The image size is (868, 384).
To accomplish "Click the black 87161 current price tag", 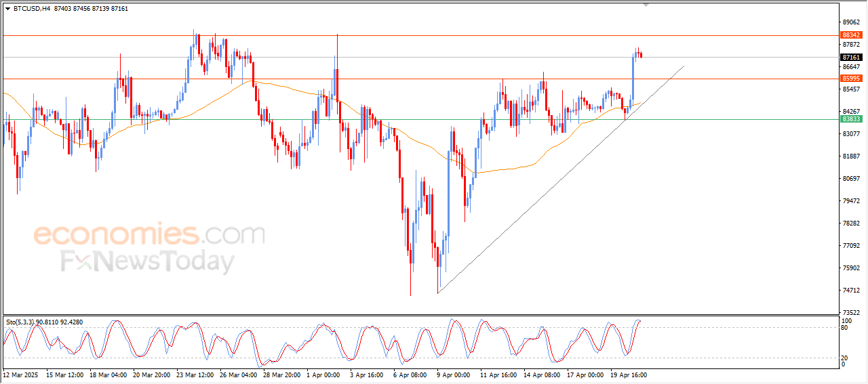I will [x=850, y=58].
